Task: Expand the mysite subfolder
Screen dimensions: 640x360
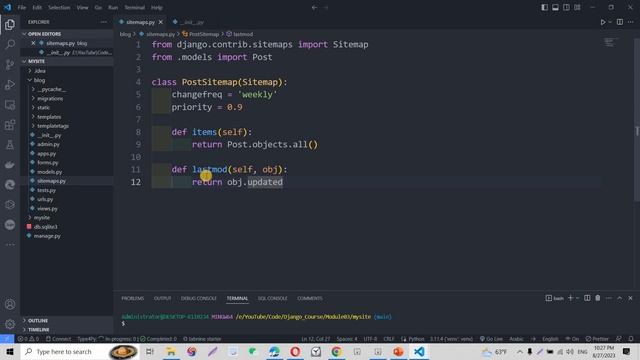Action: tap(42, 218)
